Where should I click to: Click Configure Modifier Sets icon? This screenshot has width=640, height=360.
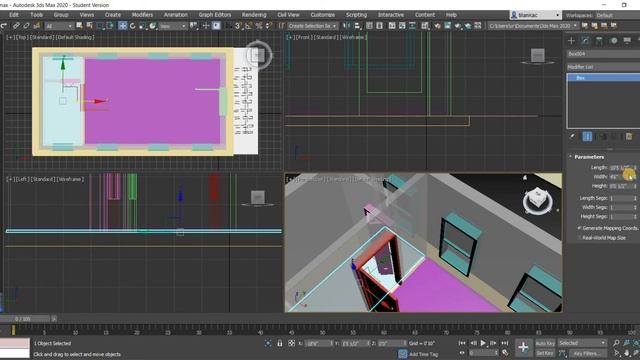pos(629,136)
